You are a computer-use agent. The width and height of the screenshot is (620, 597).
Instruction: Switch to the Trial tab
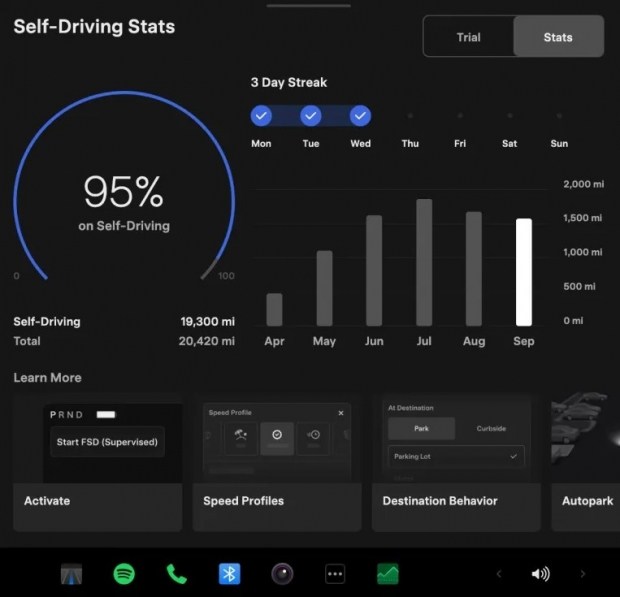tap(468, 37)
